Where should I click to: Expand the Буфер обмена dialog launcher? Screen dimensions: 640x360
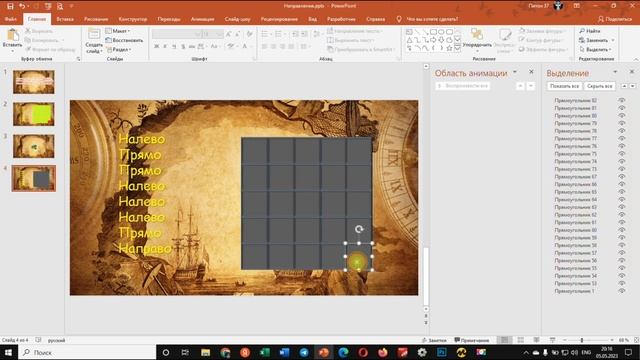(78, 59)
